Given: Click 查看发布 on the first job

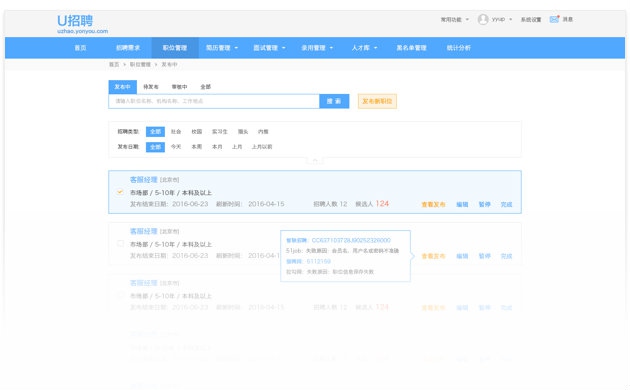Looking at the screenshot, I should 433,204.
